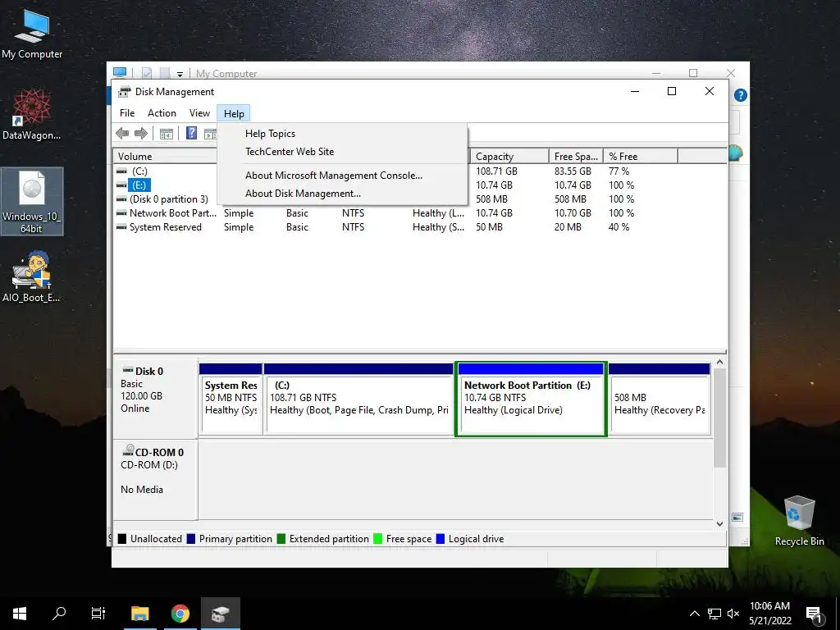Click the Back arrow in Disk Management toolbar
This screenshot has height=630, width=840.
click(x=122, y=134)
